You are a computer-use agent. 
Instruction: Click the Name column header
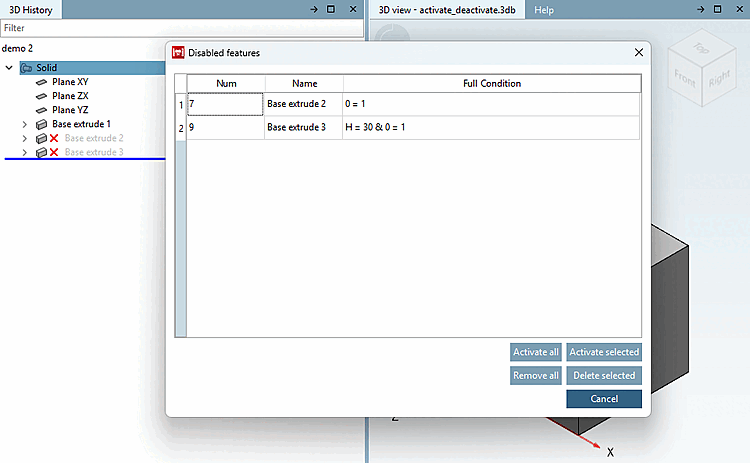[x=304, y=83]
